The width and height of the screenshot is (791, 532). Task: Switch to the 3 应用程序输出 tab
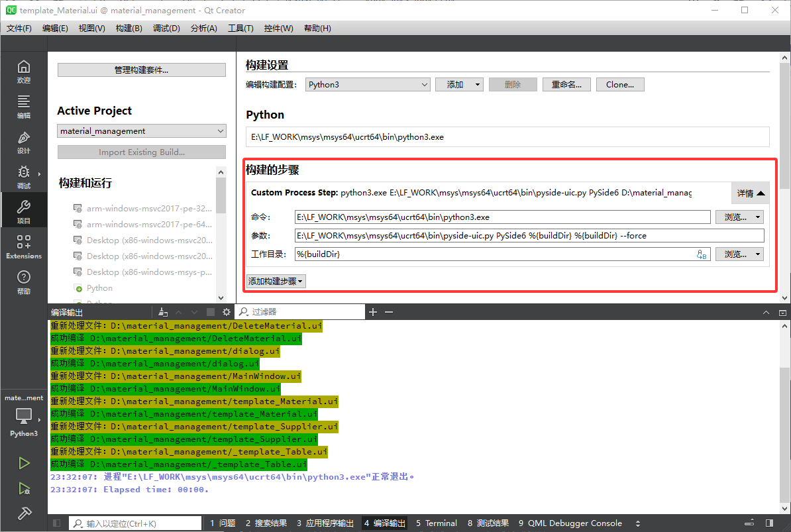pos(325,523)
